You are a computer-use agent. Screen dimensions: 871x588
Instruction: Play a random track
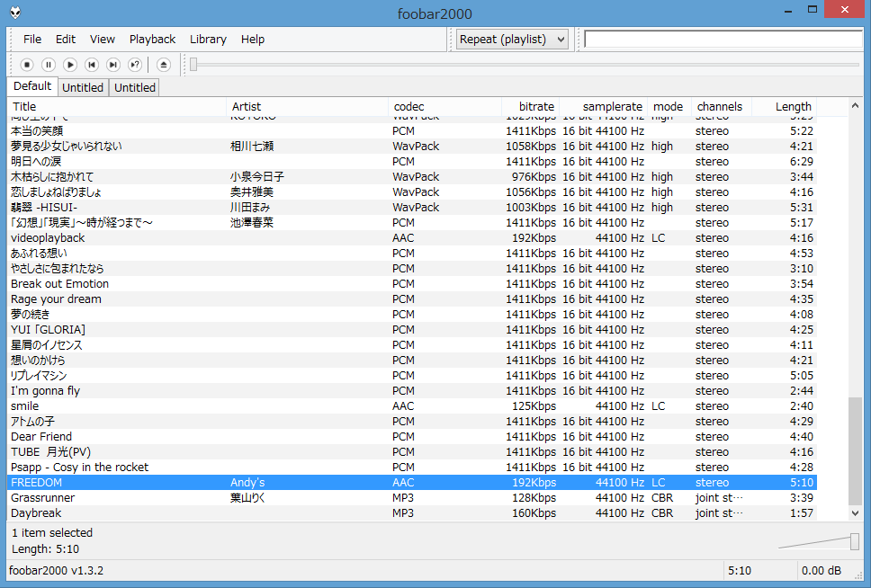[x=135, y=65]
